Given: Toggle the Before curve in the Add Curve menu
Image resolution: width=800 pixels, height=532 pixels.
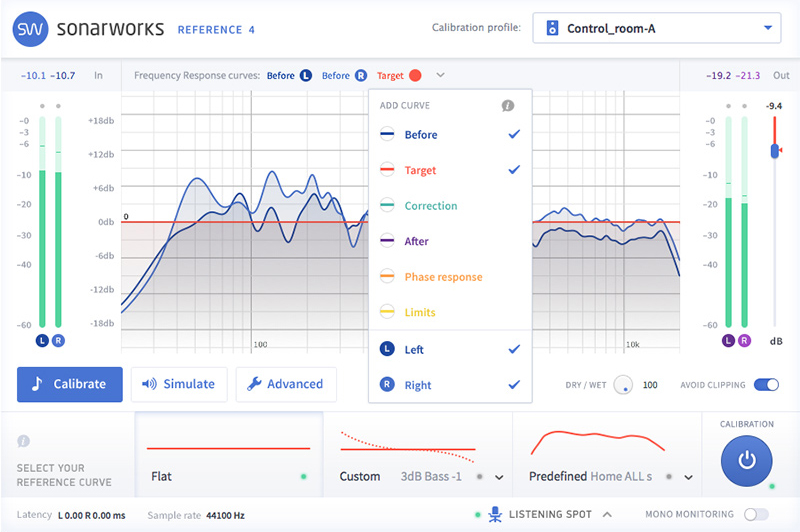Looking at the screenshot, I should pyautogui.click(x=450, y=135).
